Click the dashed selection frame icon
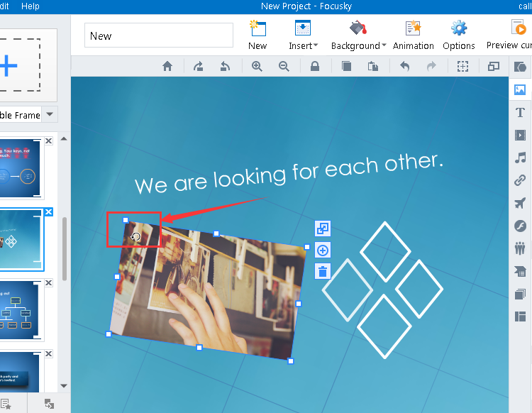The width and height of the screenshot is (532, 413). pyautogui.click(x=462, y=66)
